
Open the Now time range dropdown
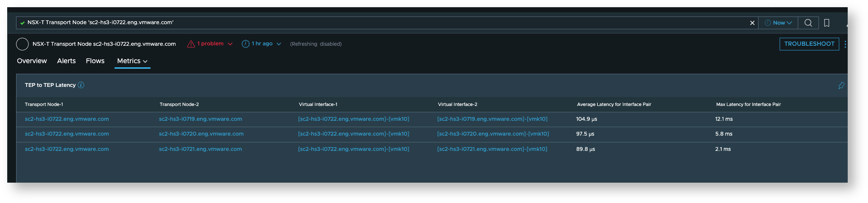pyautogui.click(x=778, y=23)
